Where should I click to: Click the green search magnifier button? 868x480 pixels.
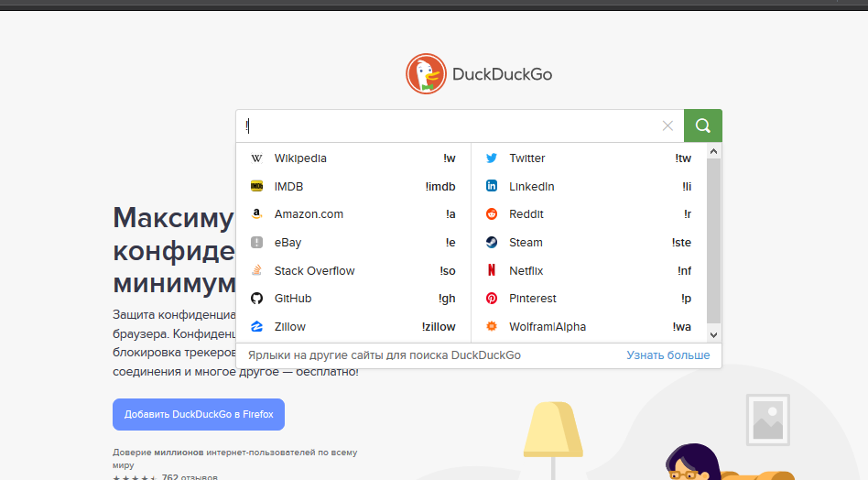702,126
